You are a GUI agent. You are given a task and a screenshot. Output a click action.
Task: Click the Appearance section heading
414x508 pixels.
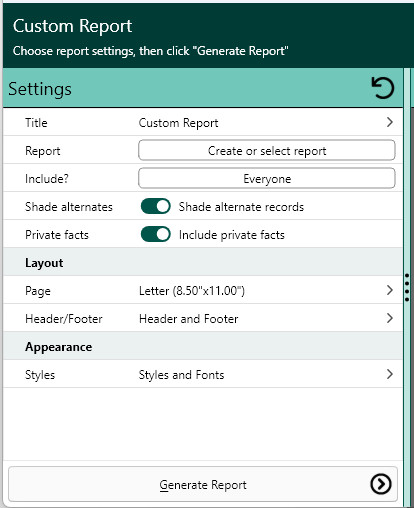pyautogui.click(x=59, y=347)
